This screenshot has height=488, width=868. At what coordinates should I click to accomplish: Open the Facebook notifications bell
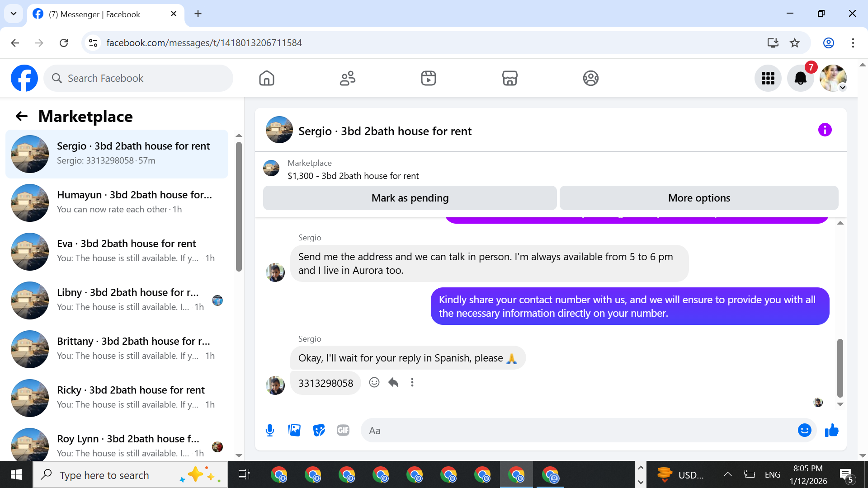click(x=800, y=78)
